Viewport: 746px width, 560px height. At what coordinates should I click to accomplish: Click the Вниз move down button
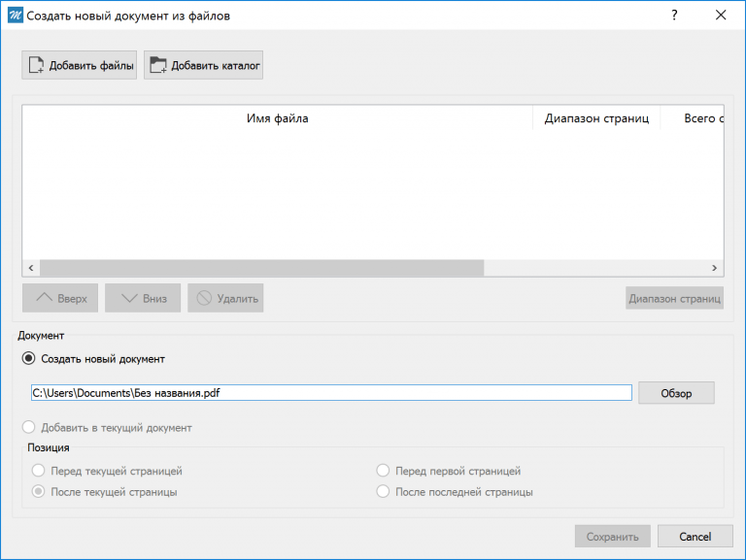coord(143,298)
